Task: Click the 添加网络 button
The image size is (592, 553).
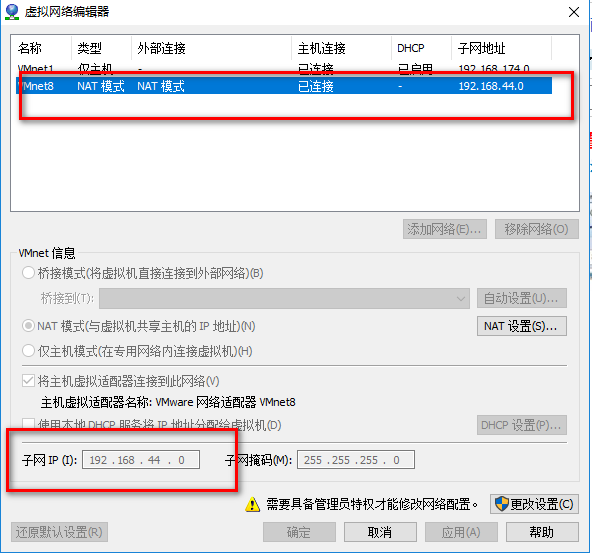Action: [x=445, y=229]
